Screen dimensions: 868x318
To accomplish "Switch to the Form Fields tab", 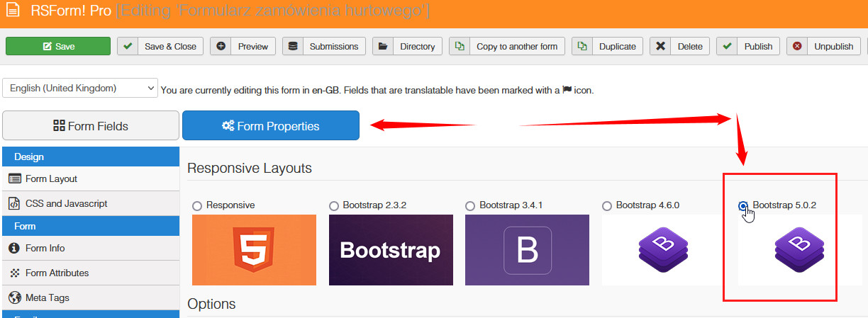I will click(91, 126).
